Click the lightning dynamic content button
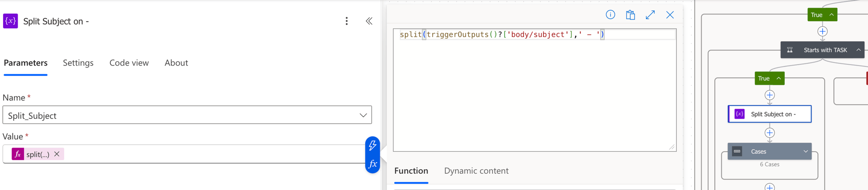 373,145
